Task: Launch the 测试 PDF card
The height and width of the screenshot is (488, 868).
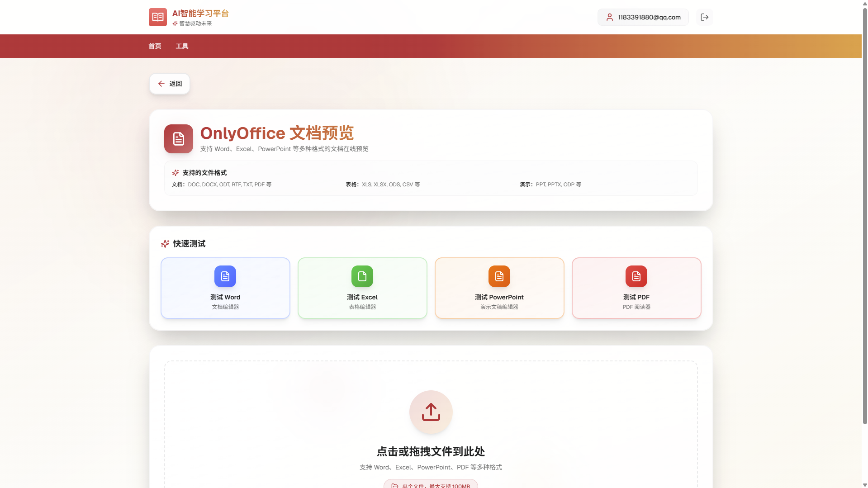Action: pos(636,288)
